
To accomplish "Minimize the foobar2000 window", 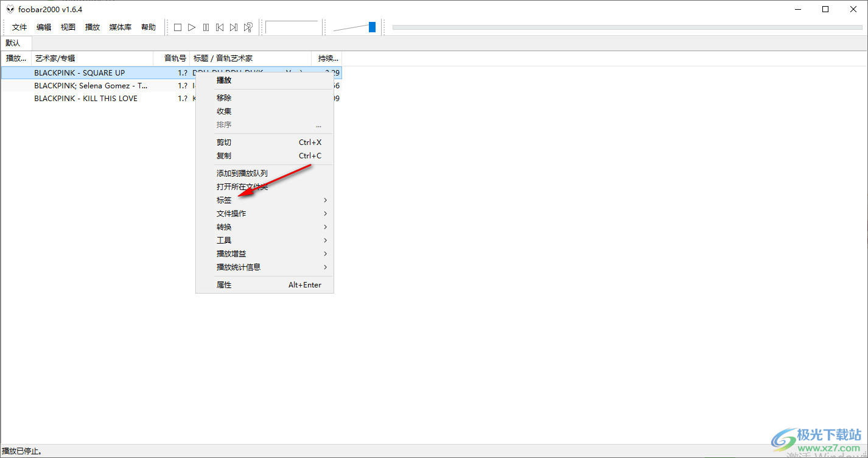I will point(797,9).
